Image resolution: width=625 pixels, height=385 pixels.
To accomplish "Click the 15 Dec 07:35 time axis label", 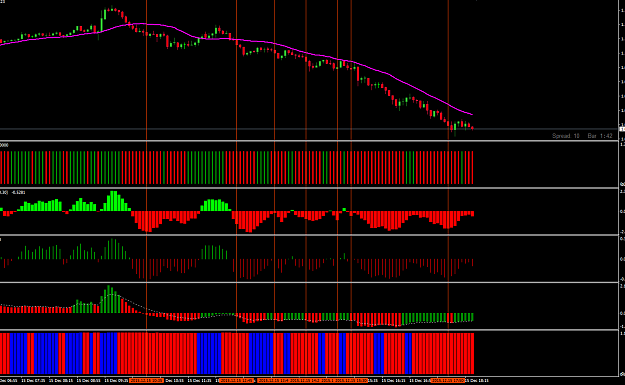I will click(x=33, y=381).
